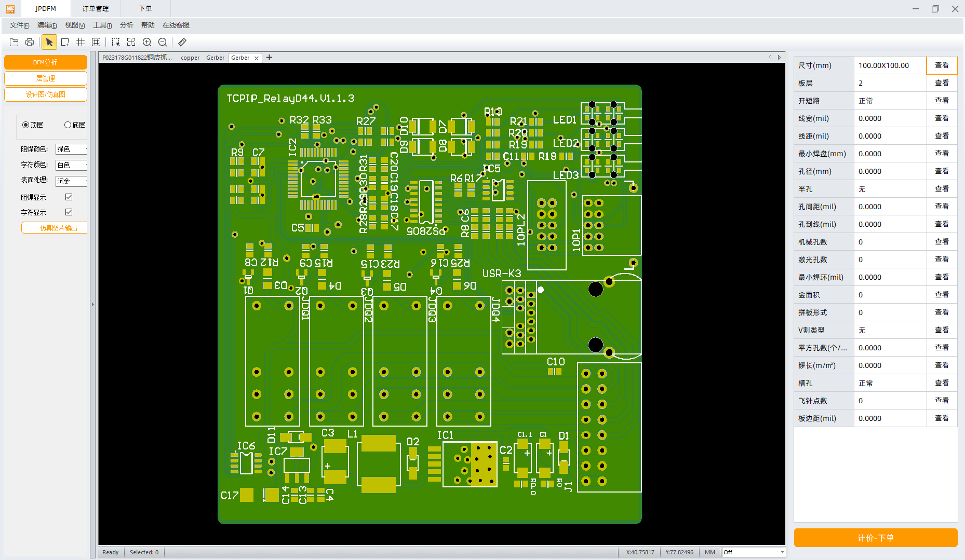Switch to the copper tab
The width and height of the screenshot is (965, 560).
190,58
